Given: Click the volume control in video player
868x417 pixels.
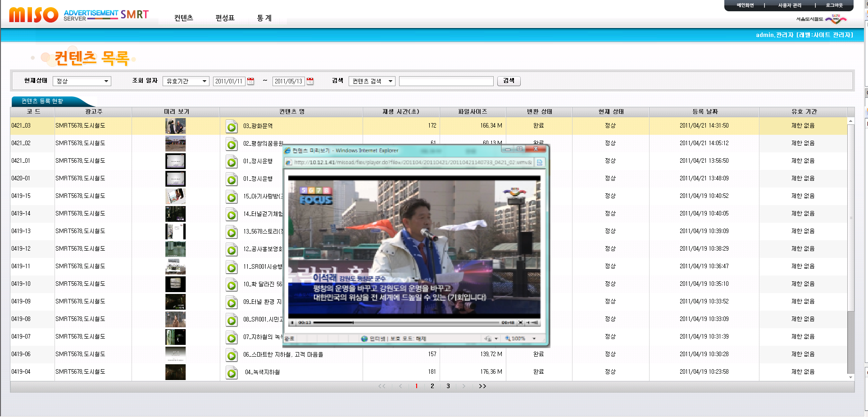Looking at the screenshot, I should pyautogui.click(x=533, y=322).
